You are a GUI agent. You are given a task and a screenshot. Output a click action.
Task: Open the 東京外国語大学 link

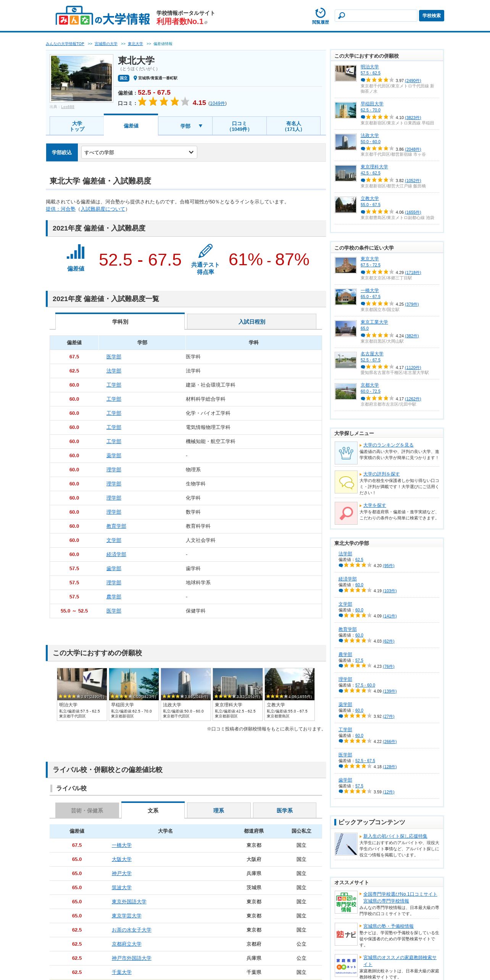pyautogui.click(x=129, y=902)
